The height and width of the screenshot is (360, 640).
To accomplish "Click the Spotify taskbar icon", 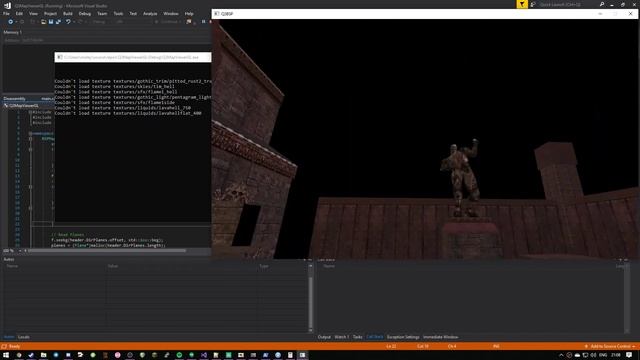I will pos(179,355).
